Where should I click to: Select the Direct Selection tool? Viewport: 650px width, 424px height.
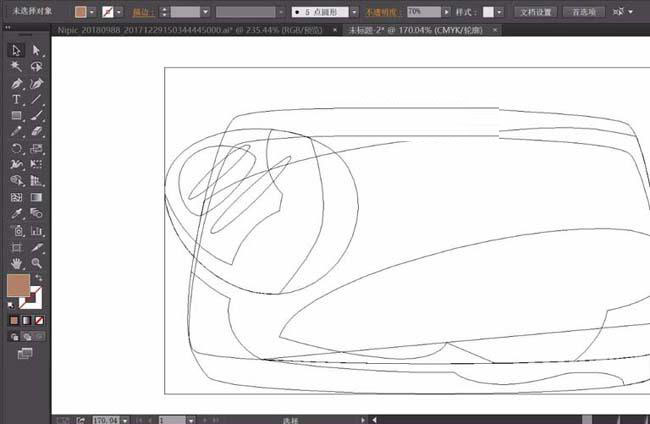[x=36, y=50]
